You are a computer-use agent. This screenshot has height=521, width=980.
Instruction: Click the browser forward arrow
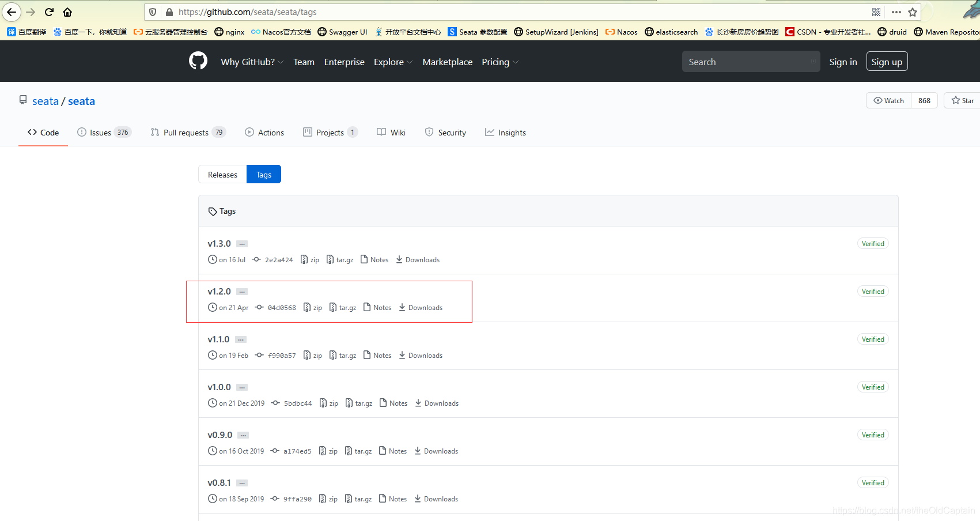(x=31, y=12)
